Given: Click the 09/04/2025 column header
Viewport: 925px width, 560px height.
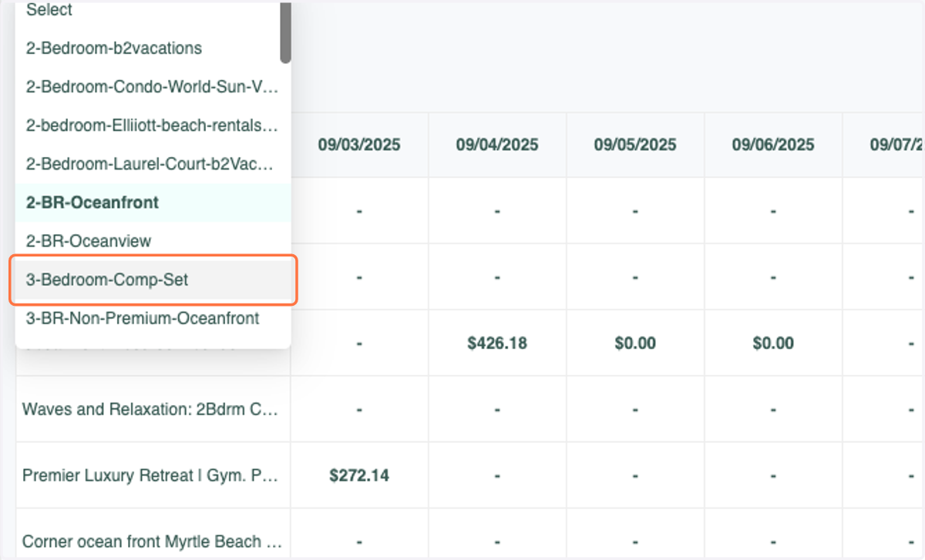Looking at the screenshot, I should pos(497,145).
